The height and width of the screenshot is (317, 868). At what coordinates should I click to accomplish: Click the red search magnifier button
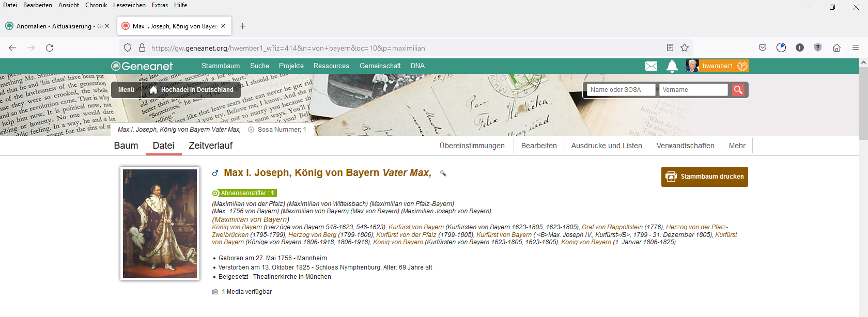[x=738, y=90]
